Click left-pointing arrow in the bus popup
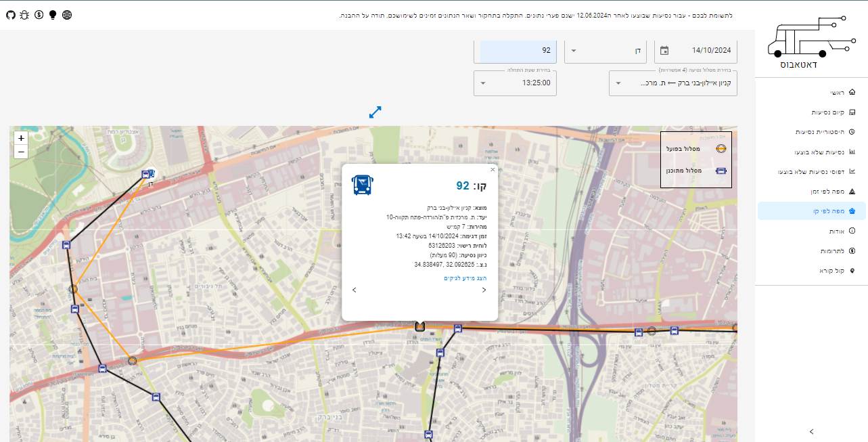The width and height of the screenshot is (868, 442). pyautogui.click(x=354, y=290)
